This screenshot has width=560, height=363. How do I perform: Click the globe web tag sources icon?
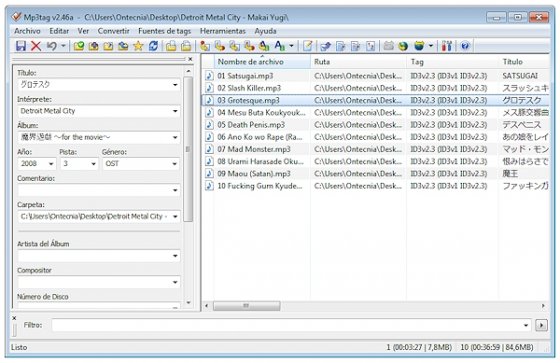[403, 46]
